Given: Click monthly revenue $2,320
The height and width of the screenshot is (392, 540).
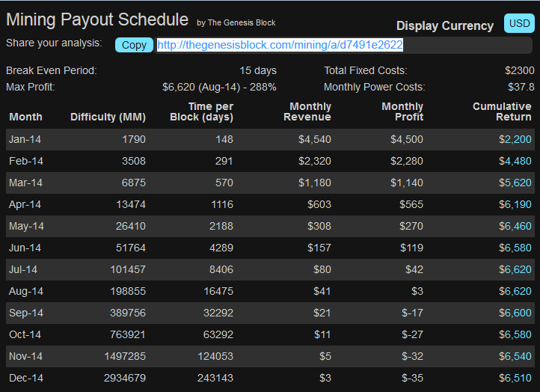Looking at the screenshot, I should (x=315, y=161).
